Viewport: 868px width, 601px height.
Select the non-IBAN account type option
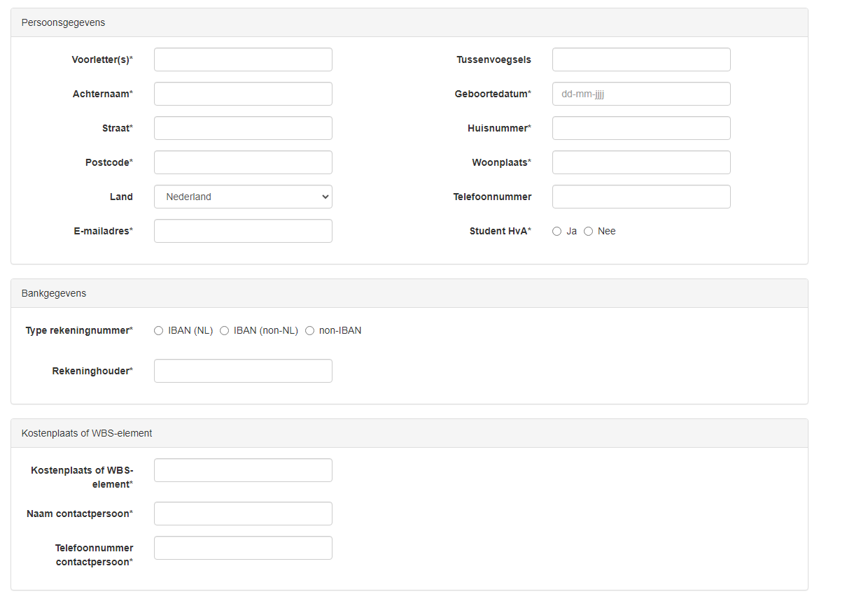tap(310, 331)
